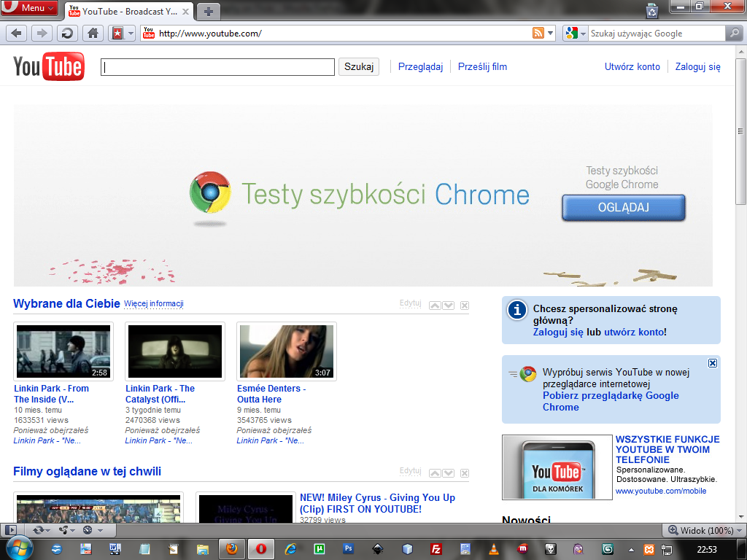Image resolution: width=747 pixels, height=560 pixels.
Task: Click the Szukaj search button
Action: 359,66
